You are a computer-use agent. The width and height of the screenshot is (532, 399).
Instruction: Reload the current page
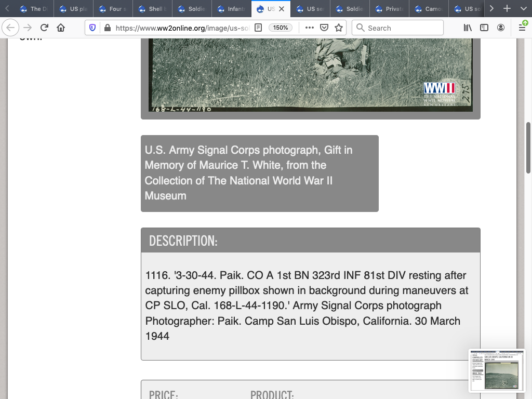44,28
